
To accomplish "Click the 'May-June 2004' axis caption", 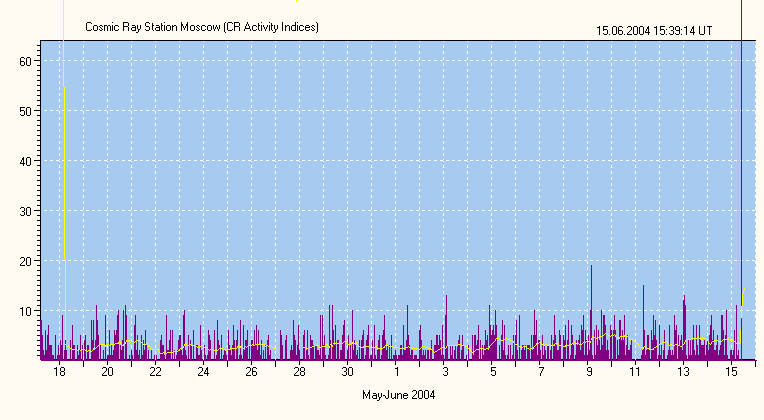I will point(397,395).
